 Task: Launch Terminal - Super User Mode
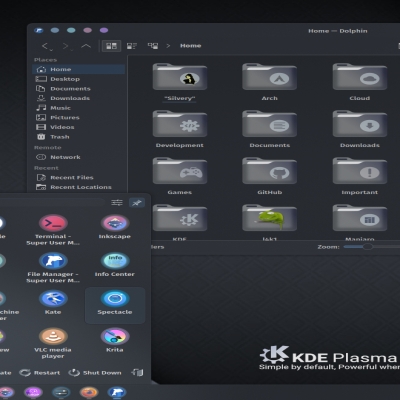tap(53, 230)
